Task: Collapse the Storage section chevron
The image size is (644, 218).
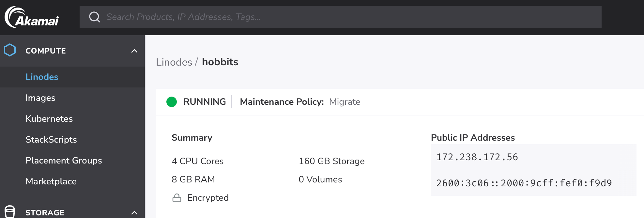Action: pos(134,213)
